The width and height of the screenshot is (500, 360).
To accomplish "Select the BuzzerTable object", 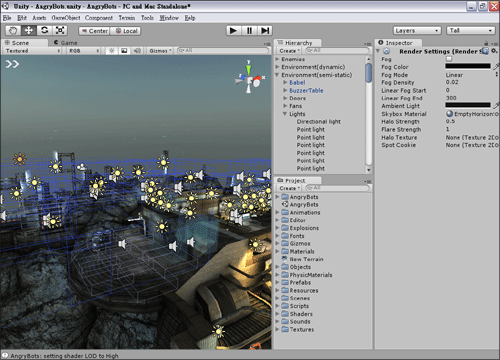I will 306,90.
